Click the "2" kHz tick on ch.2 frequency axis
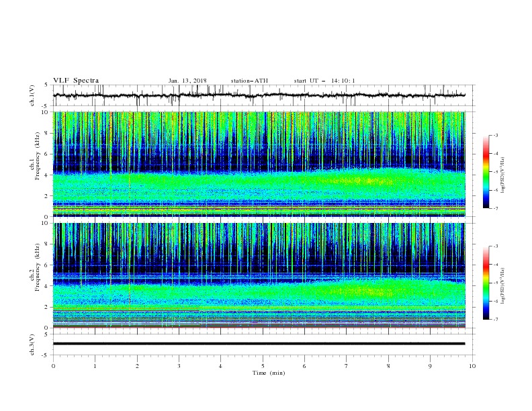Screen dimensions: 532x411 (x=47, y=307)
